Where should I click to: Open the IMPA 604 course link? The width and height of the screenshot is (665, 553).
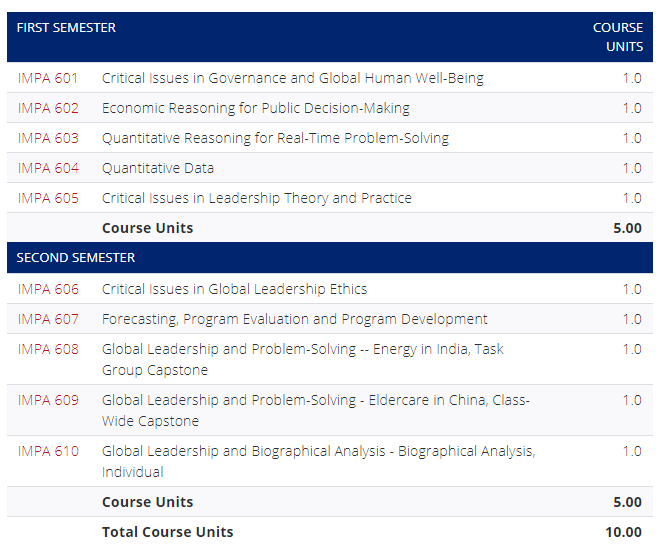[48, 168]
